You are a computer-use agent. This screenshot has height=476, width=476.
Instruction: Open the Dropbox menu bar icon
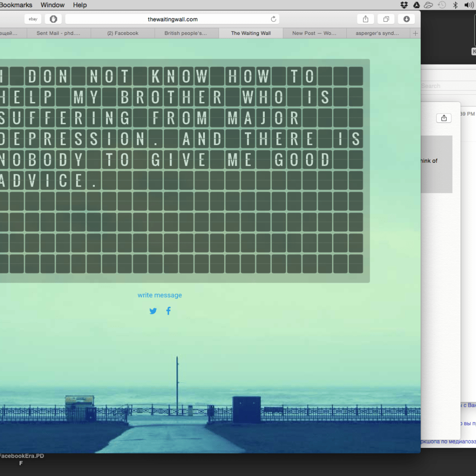pyautogui.click(x=404, y=5)
